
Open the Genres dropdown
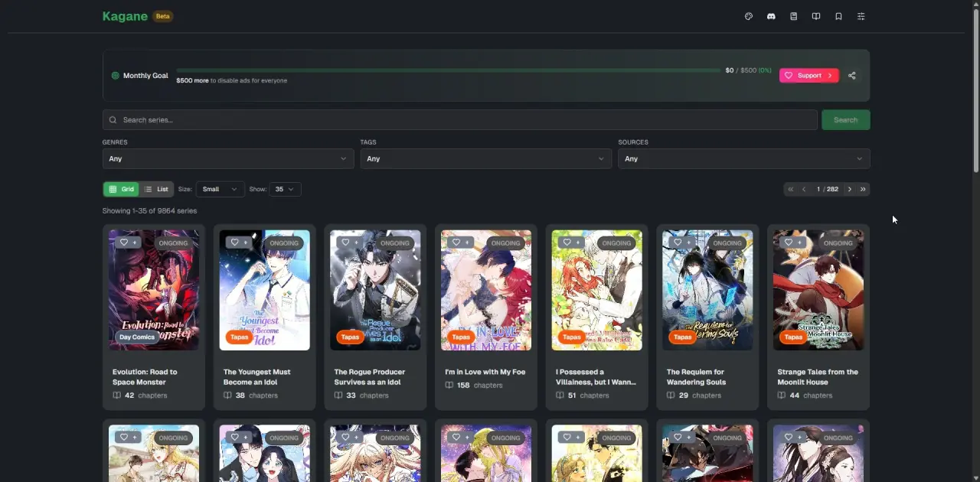228,158
